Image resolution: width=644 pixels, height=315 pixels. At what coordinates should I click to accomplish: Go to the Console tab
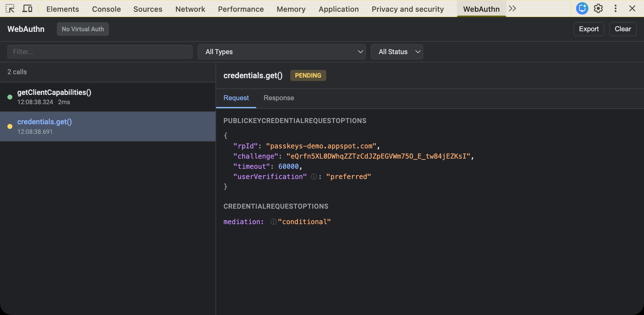coord(106,9)
